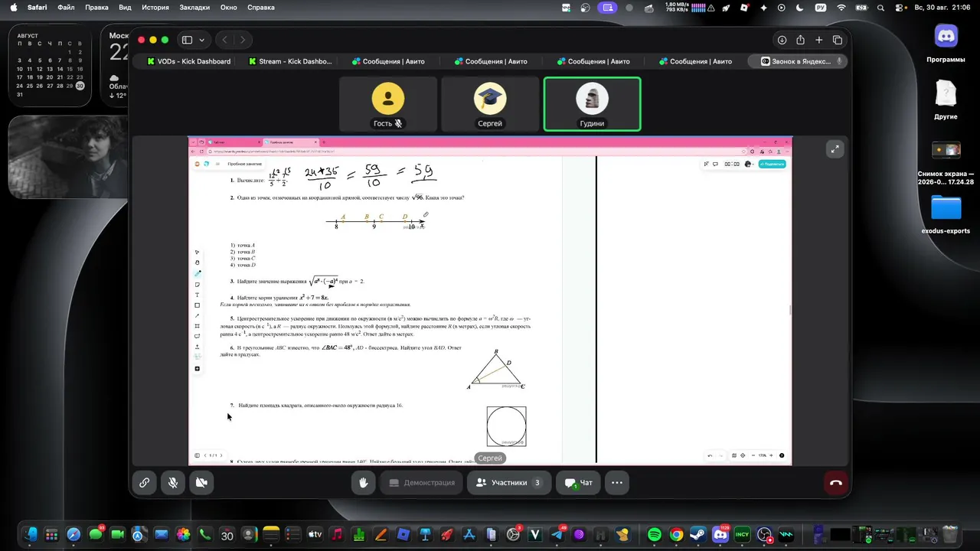Select the exodus-exports desktop folder

(x=946, y=215)
